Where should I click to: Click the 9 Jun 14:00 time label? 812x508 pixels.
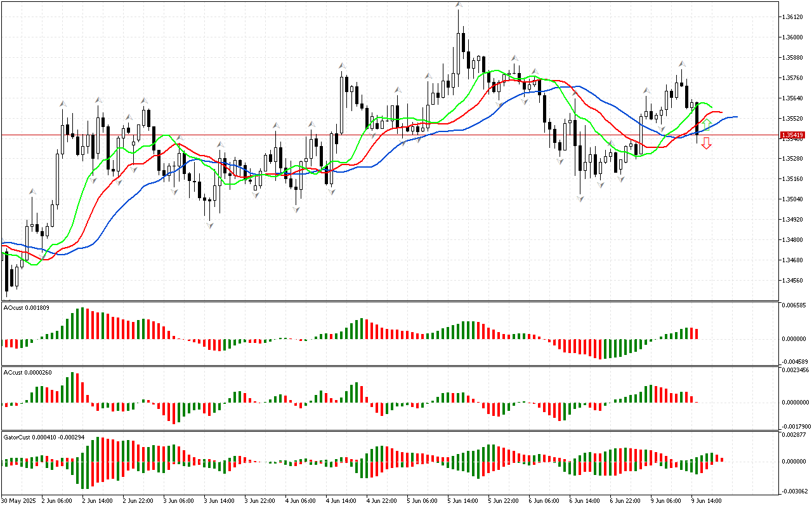pyautogui.click(x=706, y=500)
